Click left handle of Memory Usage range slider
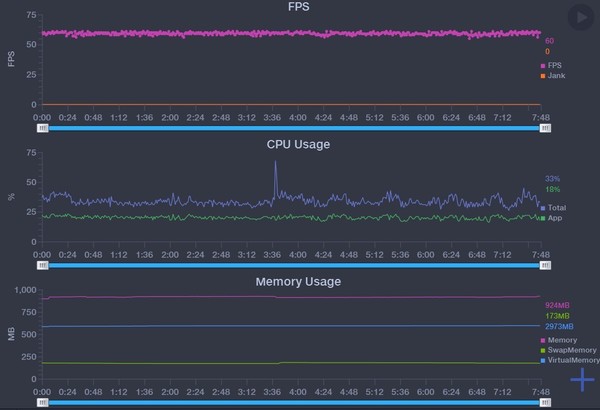Viewport: 600px width, 410px height. [x=42, y=402]
